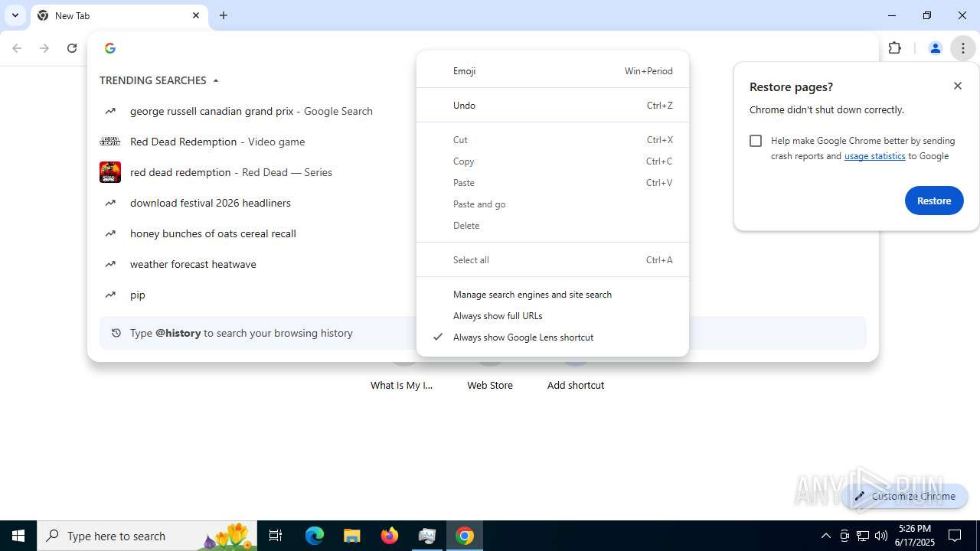The image size is (980, 551).
Task: Choose Undo in the context menu
Action: pyautogui.click(x=553, y=106)
